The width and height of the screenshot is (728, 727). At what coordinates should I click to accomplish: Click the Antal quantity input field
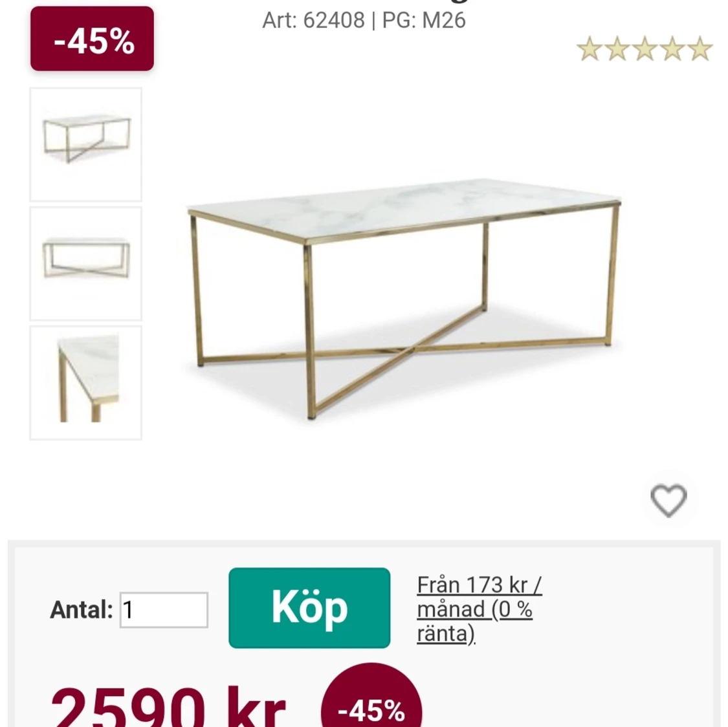coord(164,610)
